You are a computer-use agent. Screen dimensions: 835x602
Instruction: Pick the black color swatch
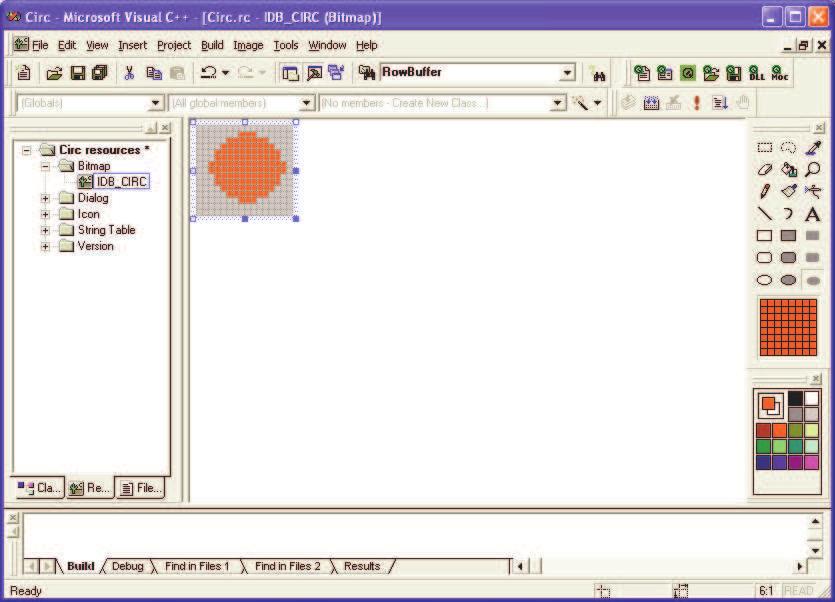tap(795, 398)
